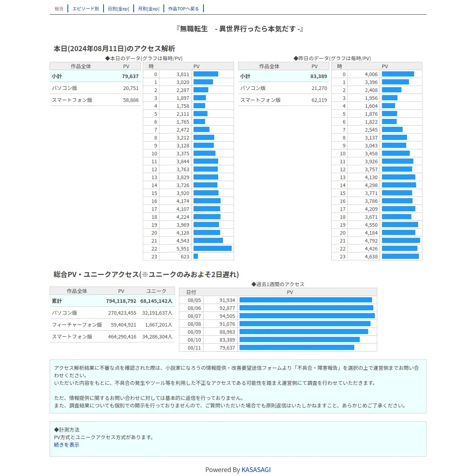Viewport: 476px width, 476px height.
Task: Click yesterday's スマートフォン版 value 62,119
Action: [x=319, y=100]
